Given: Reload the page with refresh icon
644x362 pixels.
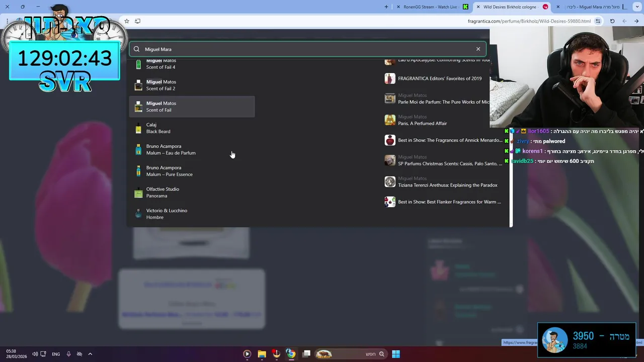Looking at the screenshot, I should tap(612, 21).
